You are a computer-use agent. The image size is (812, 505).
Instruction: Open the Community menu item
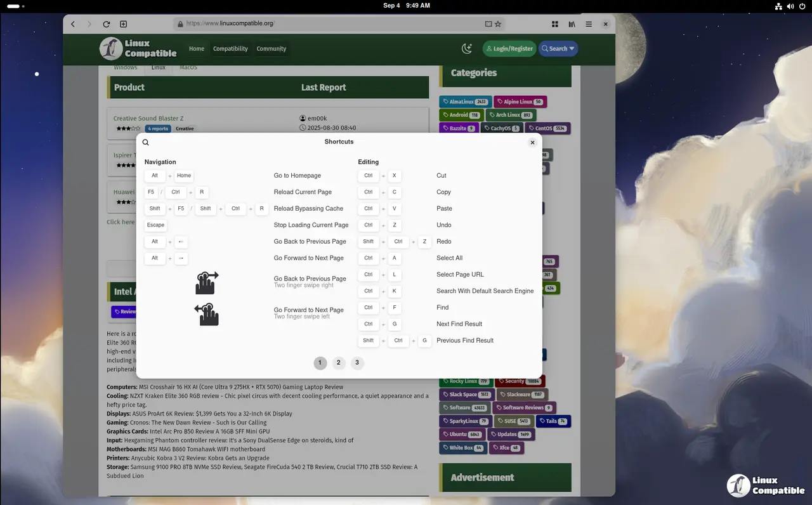point(271,49)
